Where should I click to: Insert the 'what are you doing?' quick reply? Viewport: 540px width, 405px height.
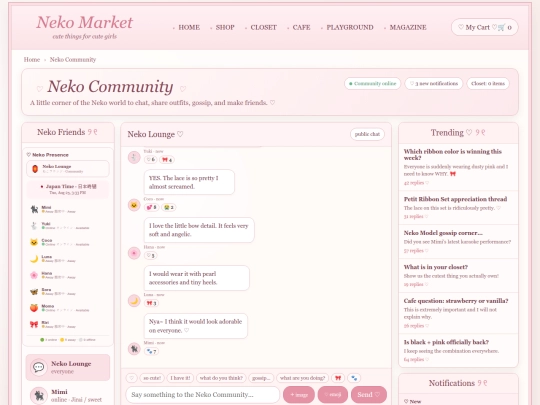pyautogui.click(x=303, y=378)
